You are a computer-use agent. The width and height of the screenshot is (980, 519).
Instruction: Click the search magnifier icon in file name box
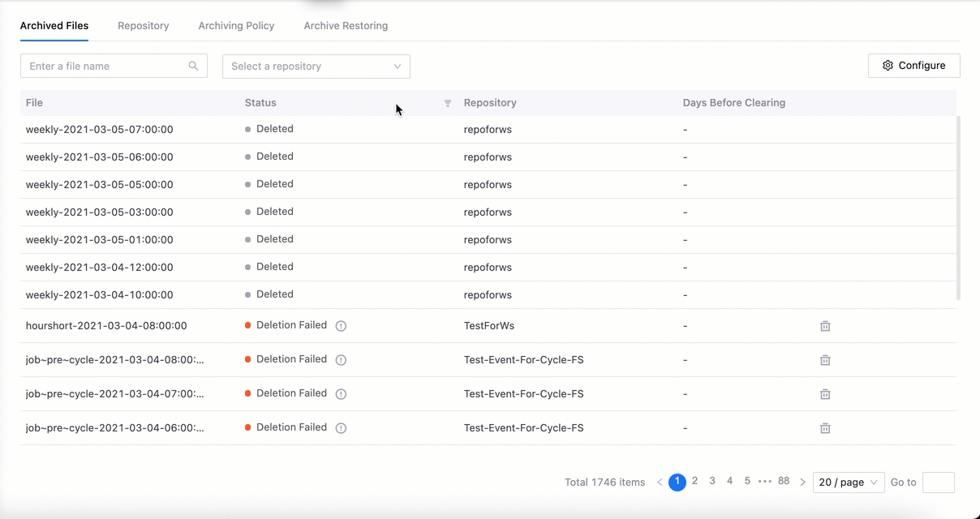click(x=193, y=66)
